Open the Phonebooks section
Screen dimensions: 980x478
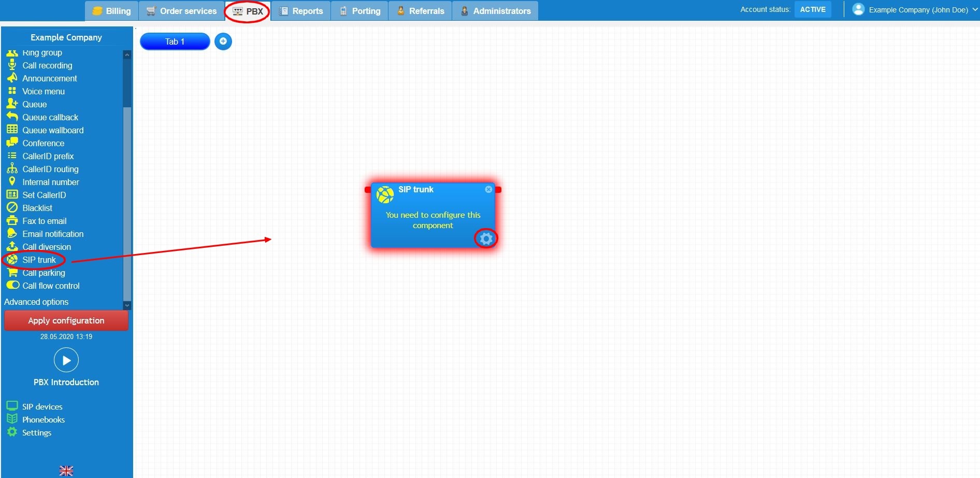pos(43,419)
